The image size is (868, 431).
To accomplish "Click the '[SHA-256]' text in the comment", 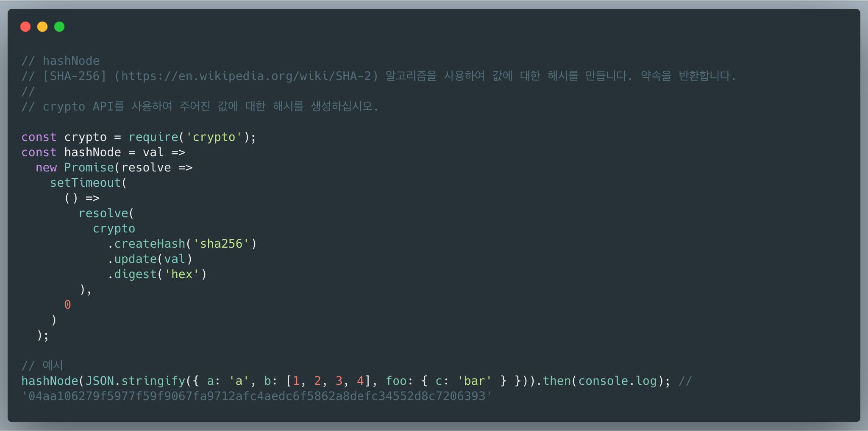I will (75, 76).
